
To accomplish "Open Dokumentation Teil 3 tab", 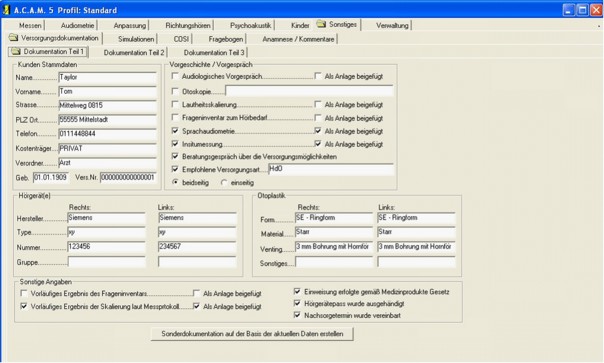I will pyautogui.click(x=214, y=52).
